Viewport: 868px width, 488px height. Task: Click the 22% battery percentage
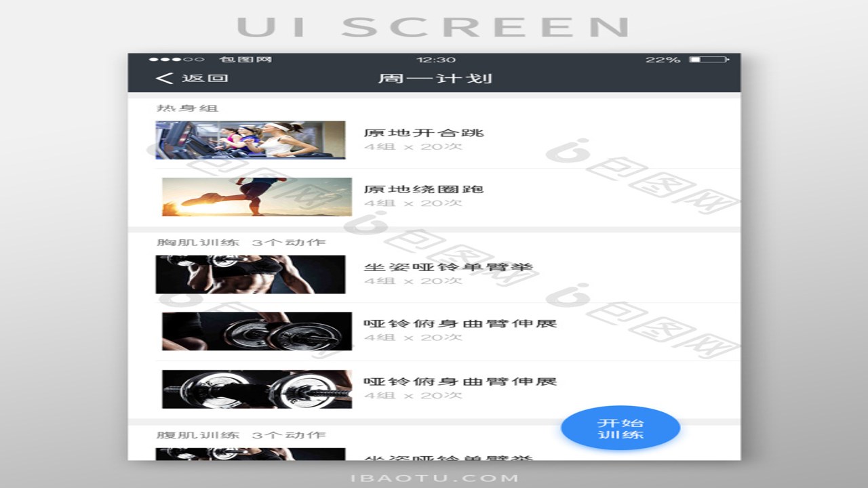663,60
